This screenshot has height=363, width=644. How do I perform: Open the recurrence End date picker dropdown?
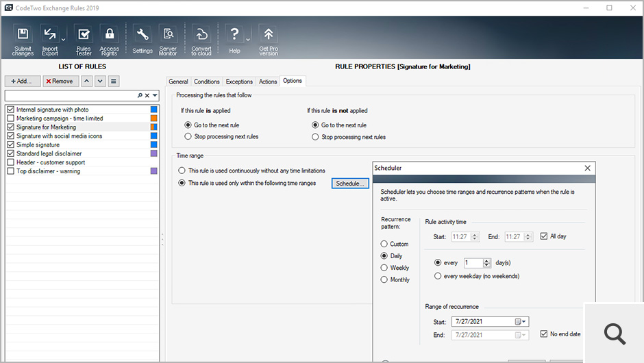[521, 335]
